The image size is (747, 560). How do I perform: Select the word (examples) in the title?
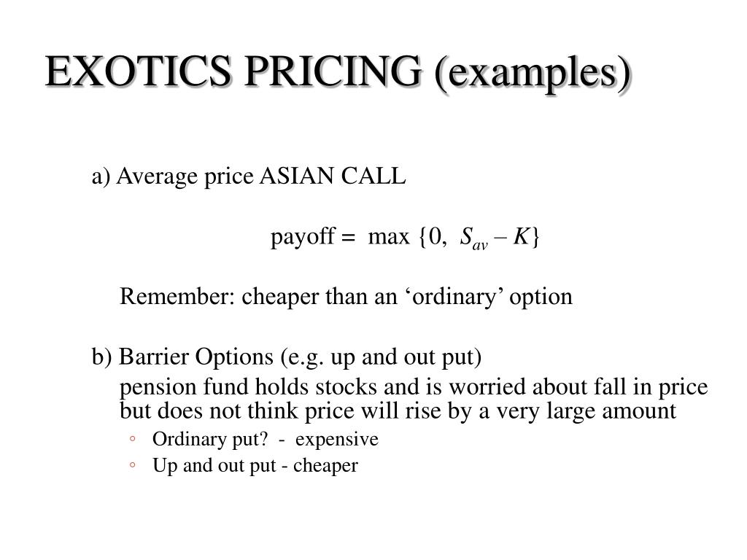(x=533, y=73)
